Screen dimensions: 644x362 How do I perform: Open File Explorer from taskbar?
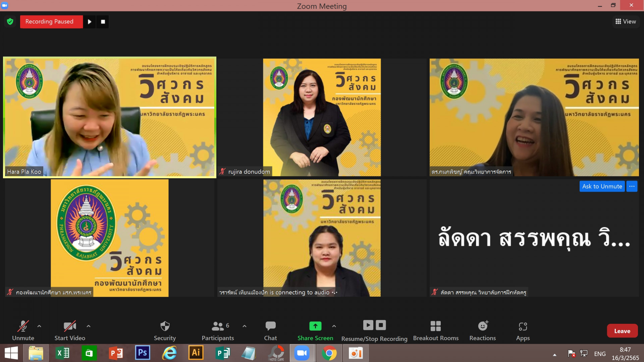(36, 353)
